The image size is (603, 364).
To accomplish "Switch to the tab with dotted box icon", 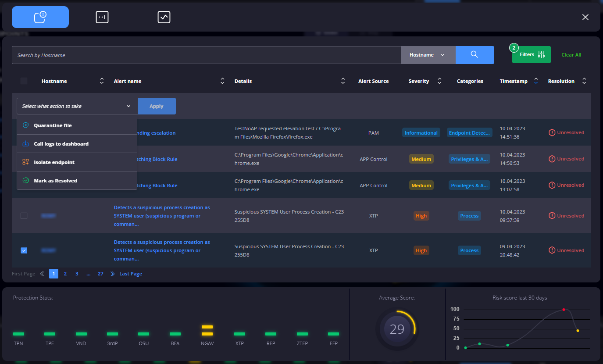I will tap(102, 17).
